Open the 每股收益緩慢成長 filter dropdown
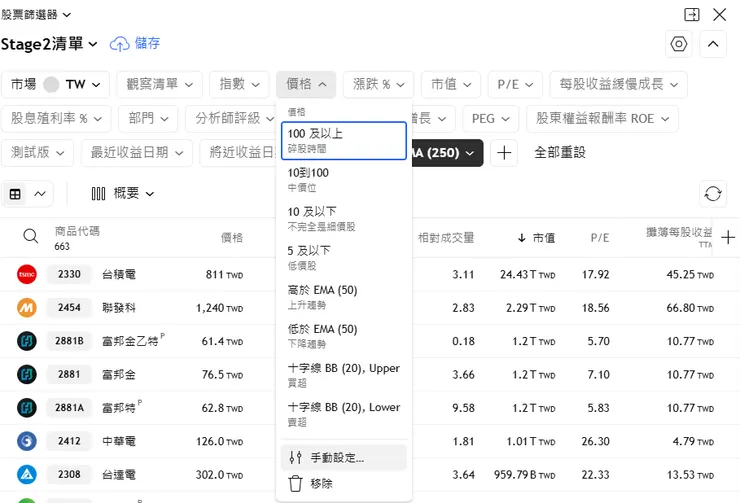This screenshot has width=740, height=503. 618,85
